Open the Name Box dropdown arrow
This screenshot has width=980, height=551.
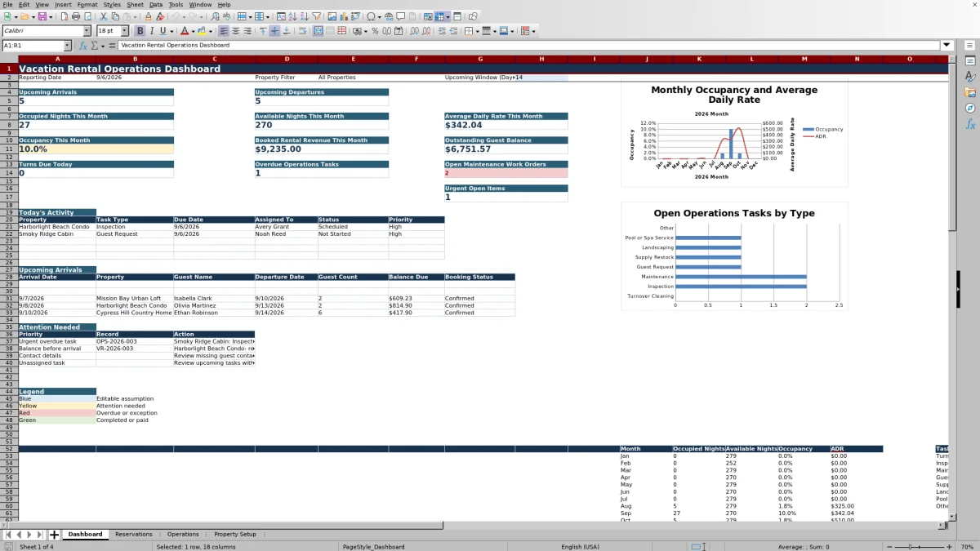tap(67, 46)
